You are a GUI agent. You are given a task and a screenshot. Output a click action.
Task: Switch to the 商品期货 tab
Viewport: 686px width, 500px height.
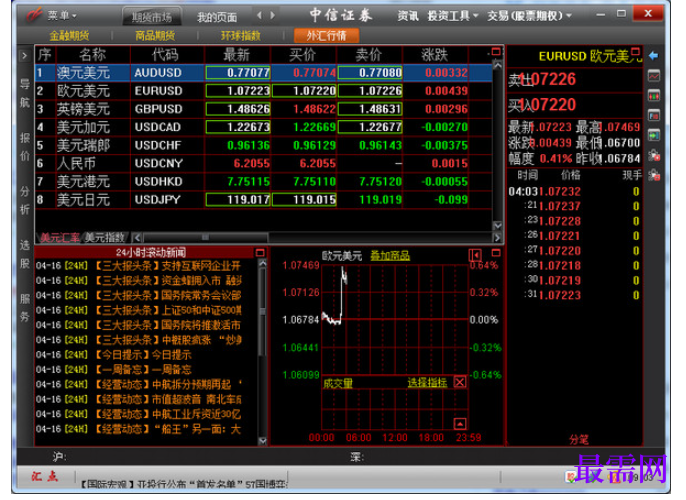pos(155,35)
